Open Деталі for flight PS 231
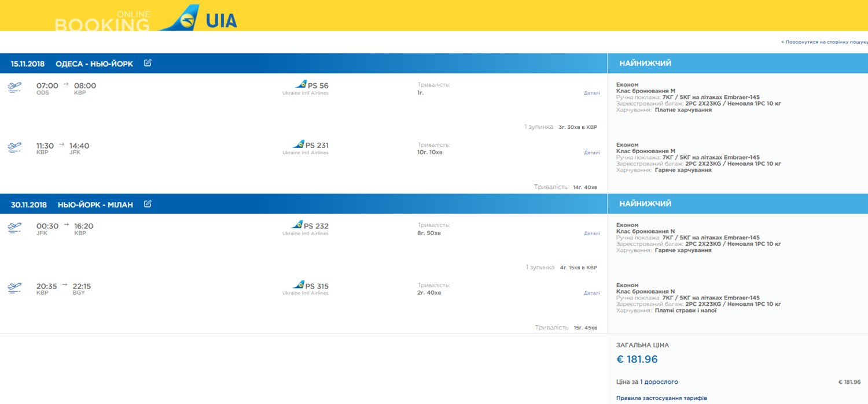 [x=591, y=153]
